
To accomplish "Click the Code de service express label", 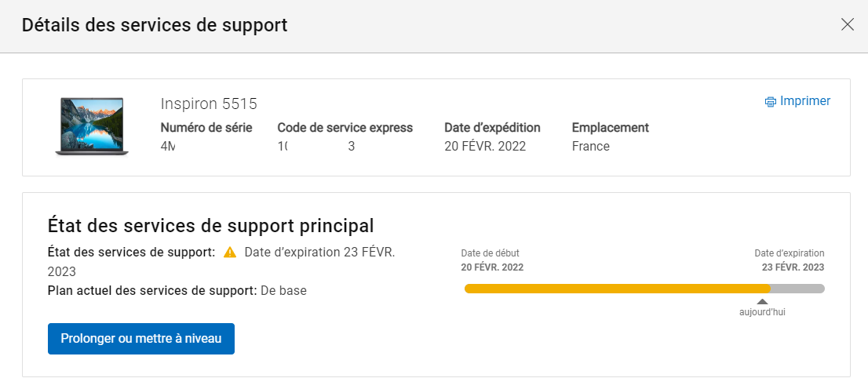I will point(345,128).
